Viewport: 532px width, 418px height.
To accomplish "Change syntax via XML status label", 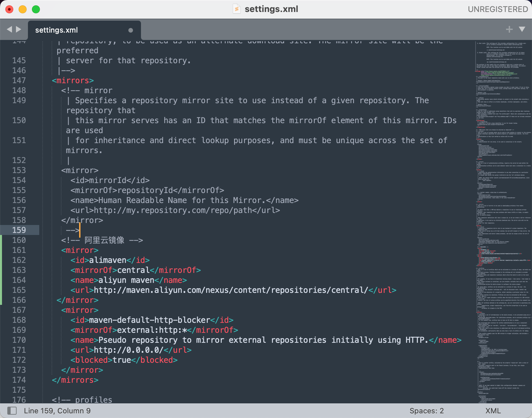I will point(493,411).
